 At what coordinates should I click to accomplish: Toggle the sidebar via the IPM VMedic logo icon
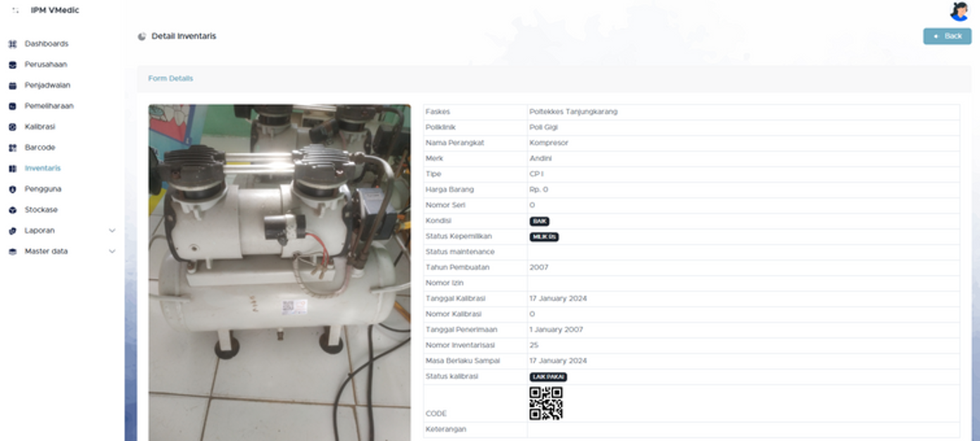pos(15,11)
